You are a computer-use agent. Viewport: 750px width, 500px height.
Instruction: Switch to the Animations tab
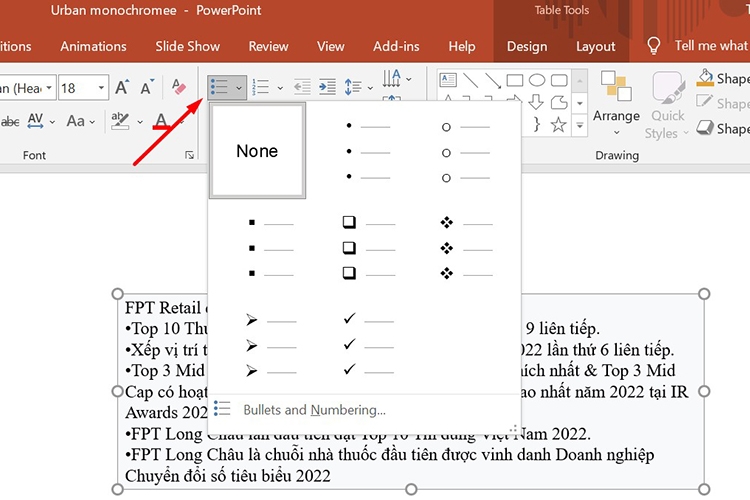point(94,46)
